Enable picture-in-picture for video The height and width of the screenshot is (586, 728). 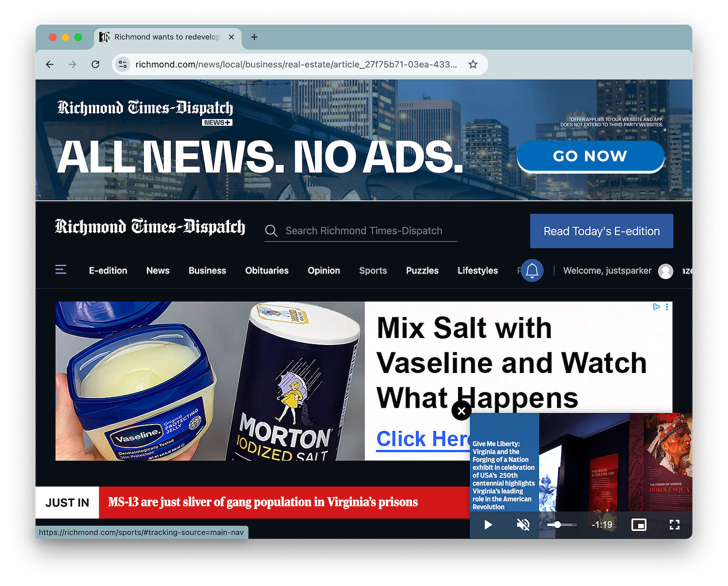pyautogui.click(x=639, y=524)
